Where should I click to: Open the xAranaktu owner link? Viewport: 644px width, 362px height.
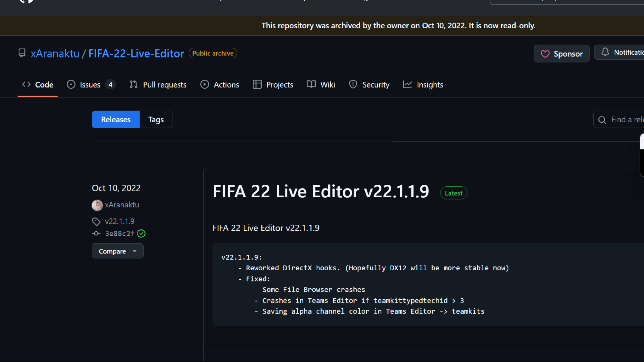point(55,53)
